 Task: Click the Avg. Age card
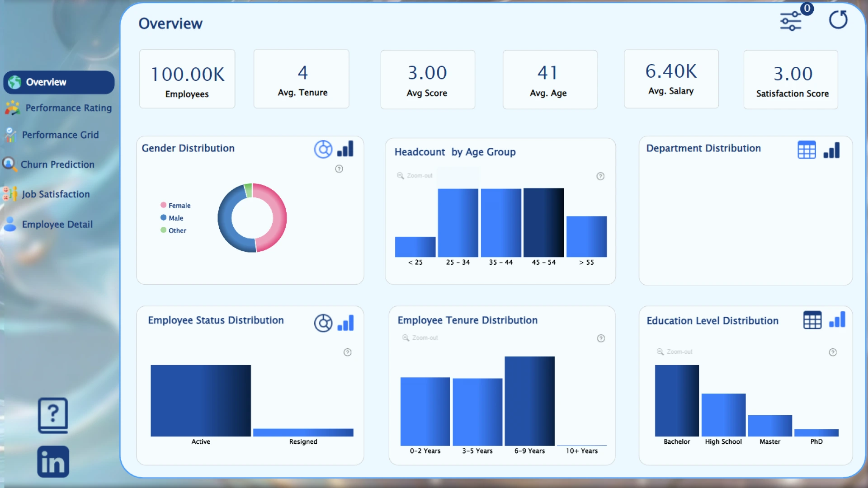click(550, 80)
